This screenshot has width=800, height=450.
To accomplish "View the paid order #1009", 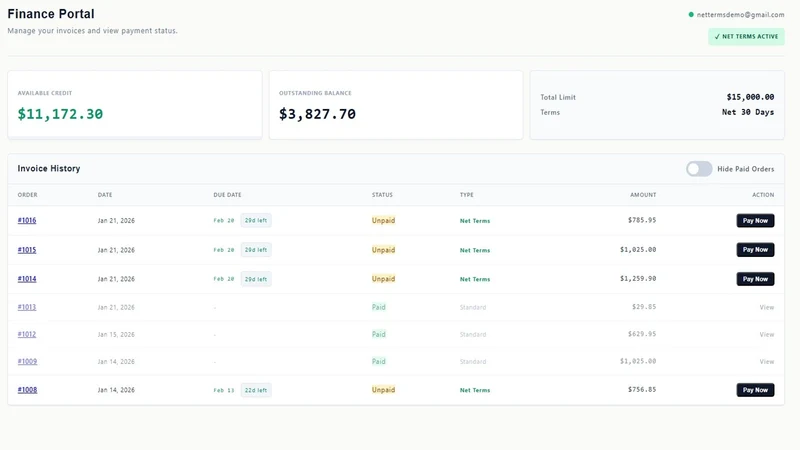I will click(x=767, y=361).
